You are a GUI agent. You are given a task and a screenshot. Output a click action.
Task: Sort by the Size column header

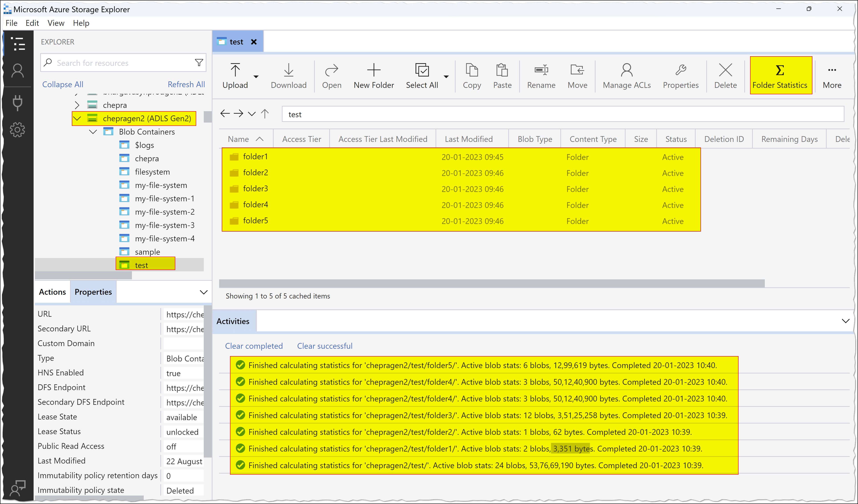pyautogui.click(x=641, y=139)
